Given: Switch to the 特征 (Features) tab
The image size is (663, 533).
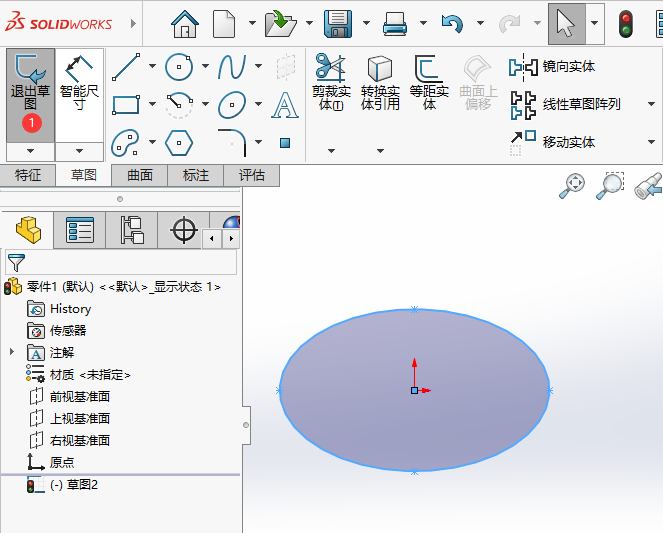Looking at the screenshot, I should (x=28, y=176).
